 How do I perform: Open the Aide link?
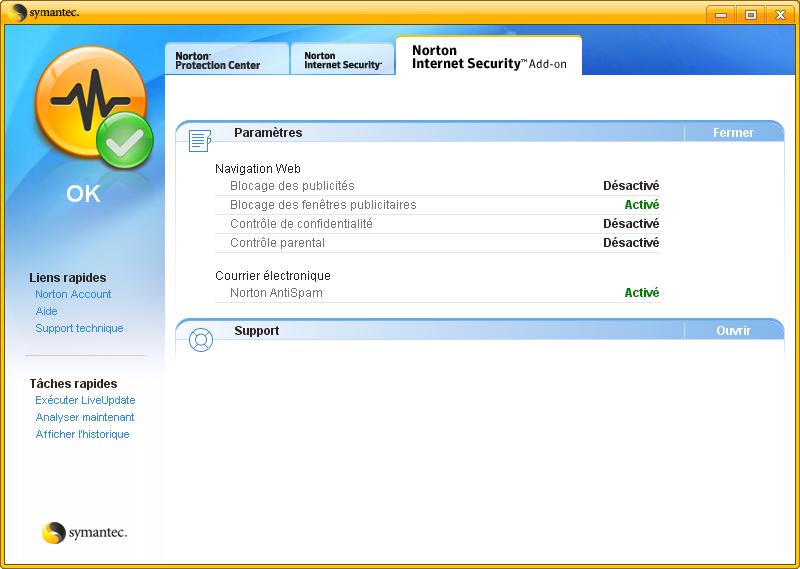click(x=46, y=311)
